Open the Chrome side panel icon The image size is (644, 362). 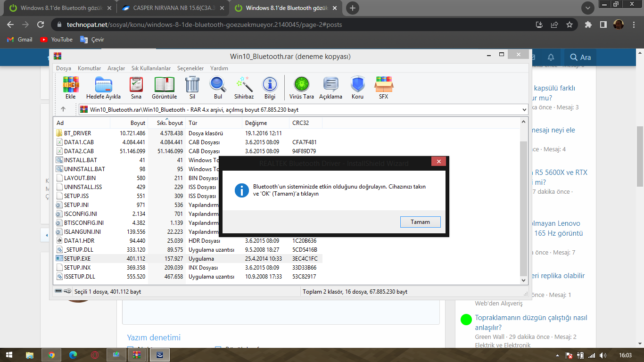[603, 25]
